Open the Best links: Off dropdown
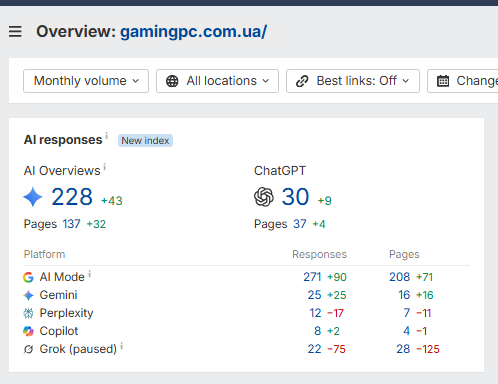Viewport: 498px width, 384px height. 353,81
